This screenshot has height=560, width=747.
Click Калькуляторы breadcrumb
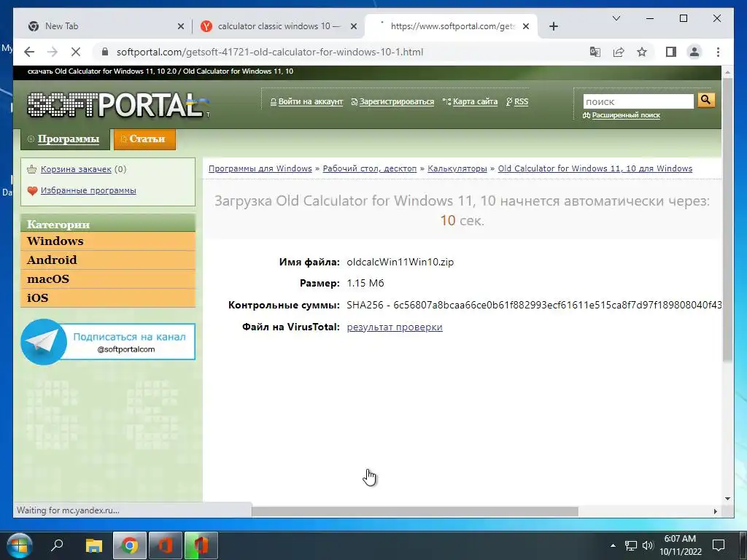point(457,168)
